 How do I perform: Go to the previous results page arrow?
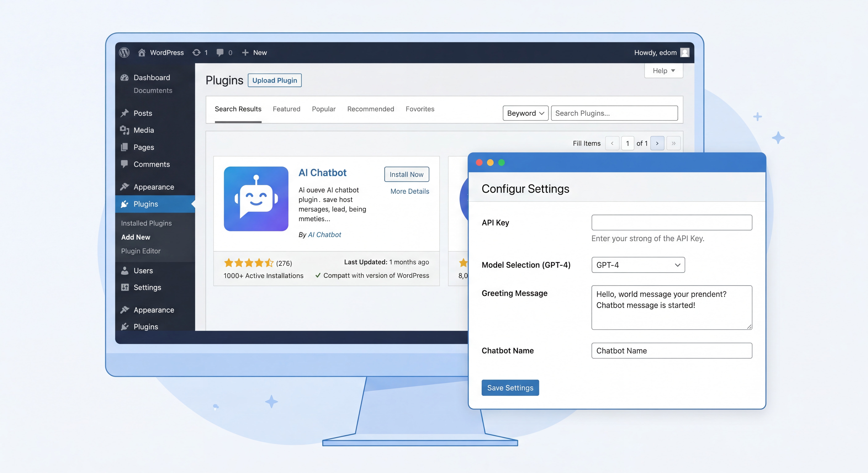click(x=612, y=143)
